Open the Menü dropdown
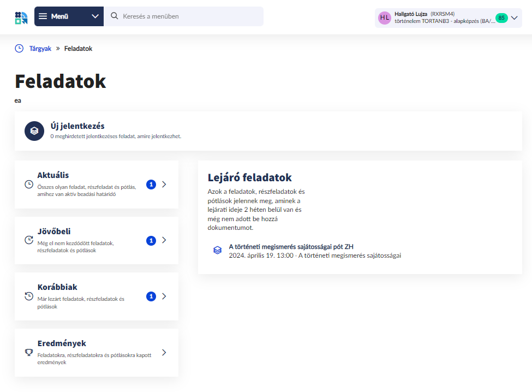 coord(69,16)
